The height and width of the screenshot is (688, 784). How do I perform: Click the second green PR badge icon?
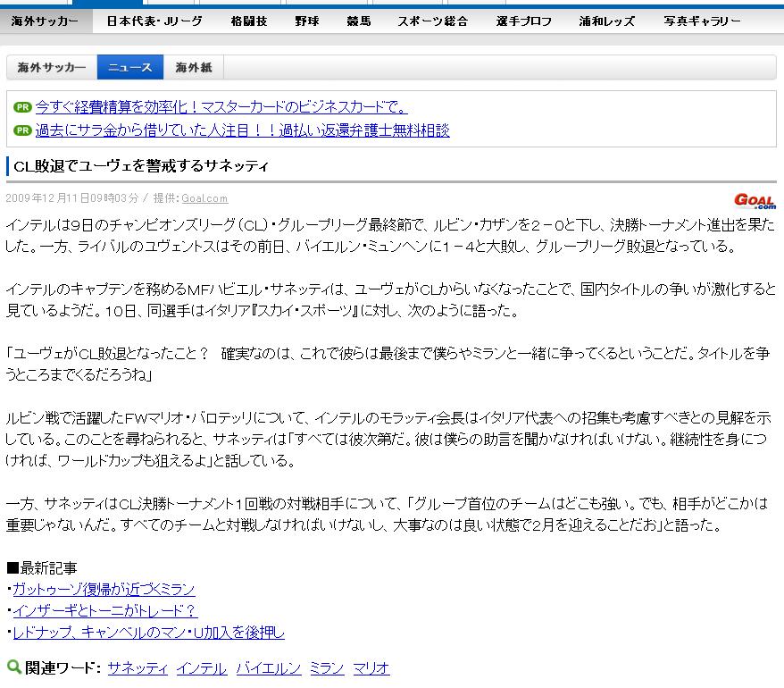click(x=22, y=130)
